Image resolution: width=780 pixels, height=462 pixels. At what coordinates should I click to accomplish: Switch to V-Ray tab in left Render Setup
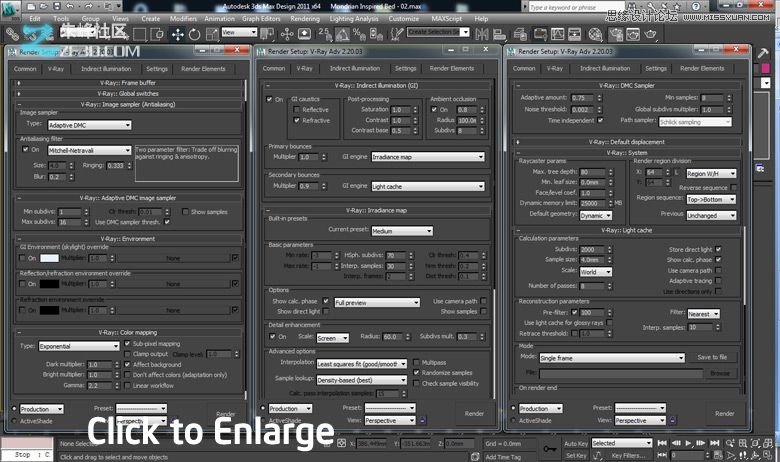tap(56, 69)
